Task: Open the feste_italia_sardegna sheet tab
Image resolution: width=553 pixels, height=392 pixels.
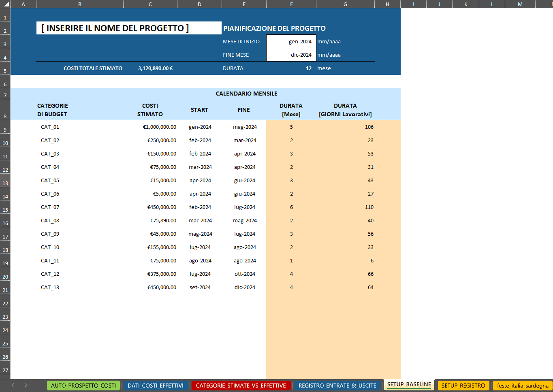Action: [523, 385]
